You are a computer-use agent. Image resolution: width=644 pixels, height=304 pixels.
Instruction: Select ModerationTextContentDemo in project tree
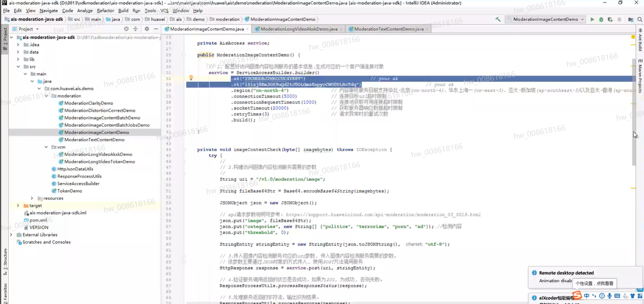coord(94,140)
